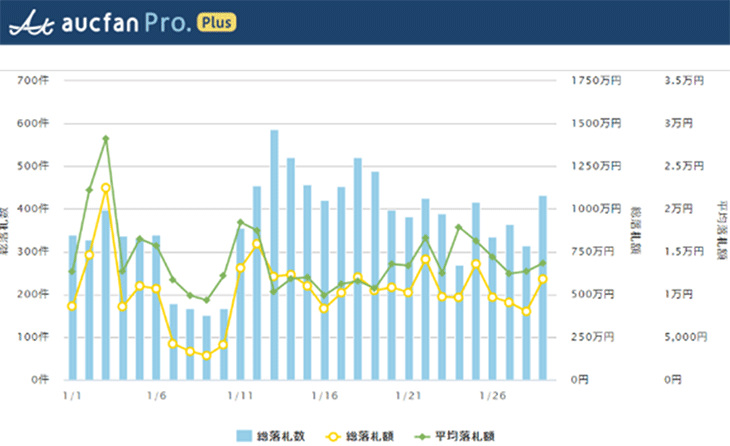Select the last blue bar on 1/29
The image size is (730, 446).
point(543,288)
